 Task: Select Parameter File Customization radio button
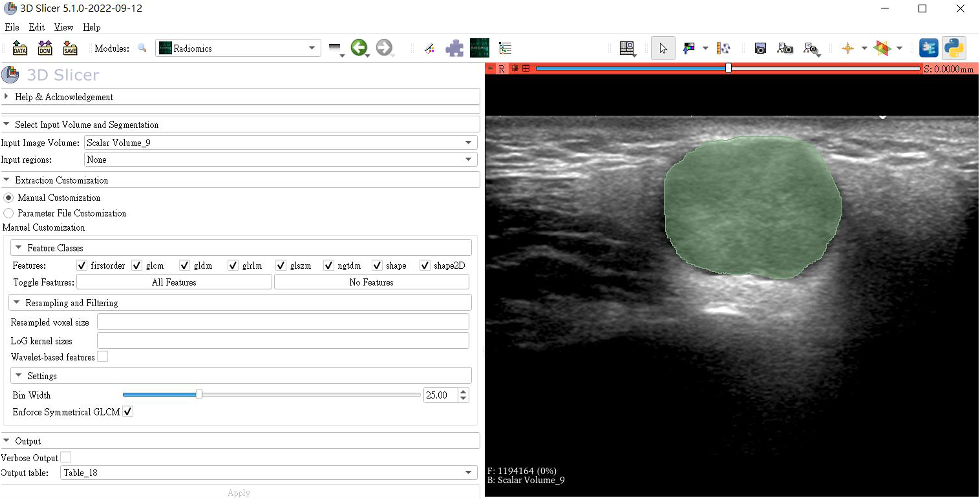point(9,213)
